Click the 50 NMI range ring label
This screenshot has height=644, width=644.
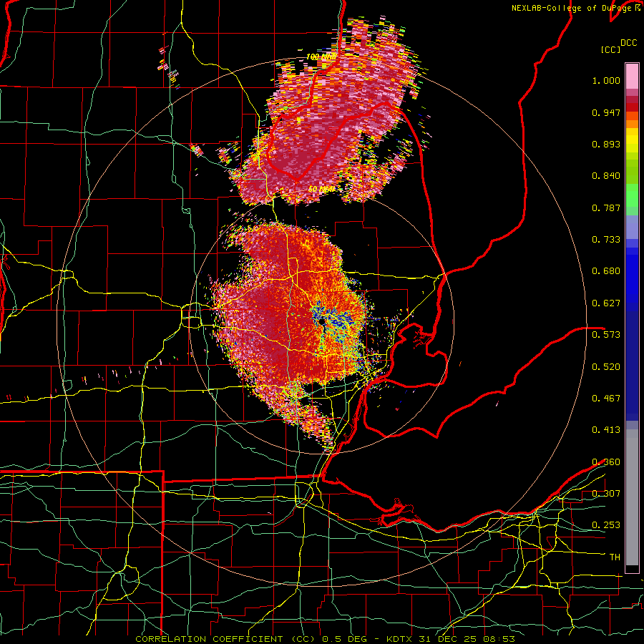(321, 190)
